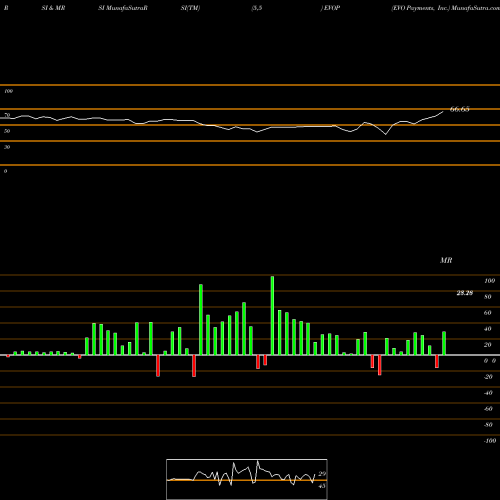The height and width of the screenshot is (500, 500).
Task: Click the value 43 in the mini chart
Action: point(322,486)
